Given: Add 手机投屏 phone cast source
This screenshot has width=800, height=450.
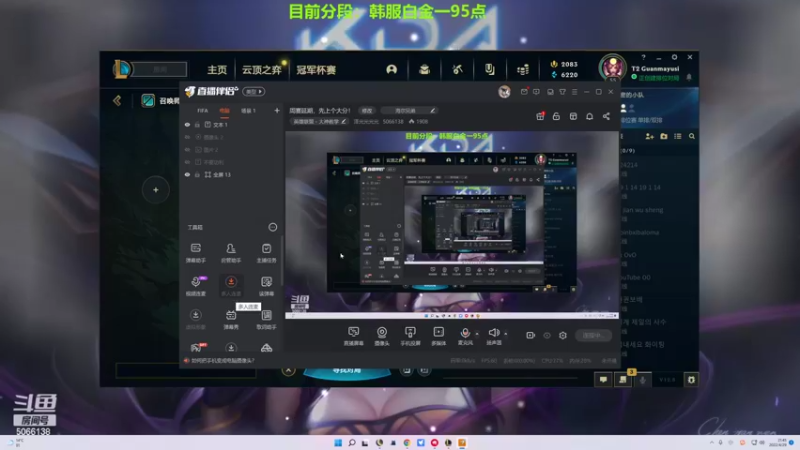Looking at the screenshot, I should click(x=410, y=336).
